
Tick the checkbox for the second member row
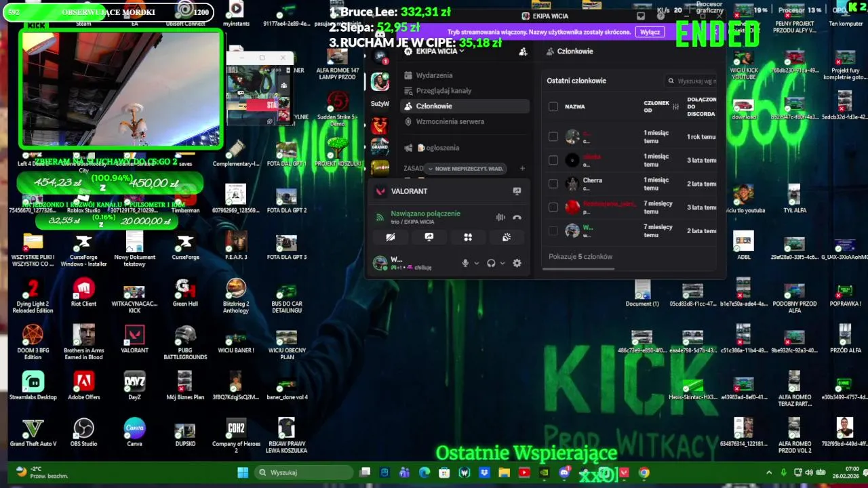(553, 160)
